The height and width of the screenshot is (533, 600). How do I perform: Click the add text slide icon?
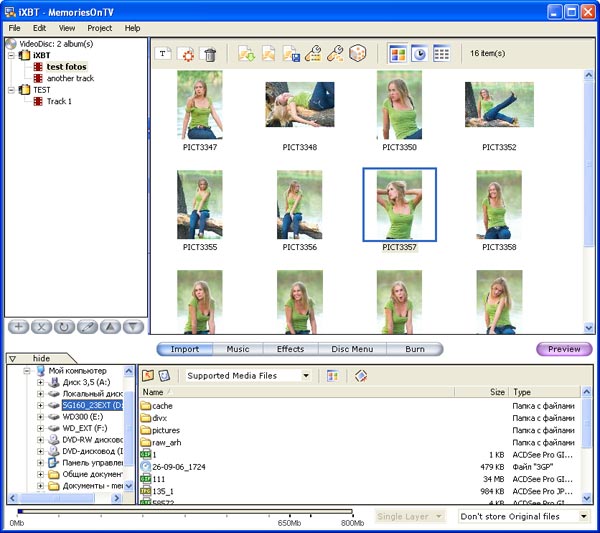point(163,54)
